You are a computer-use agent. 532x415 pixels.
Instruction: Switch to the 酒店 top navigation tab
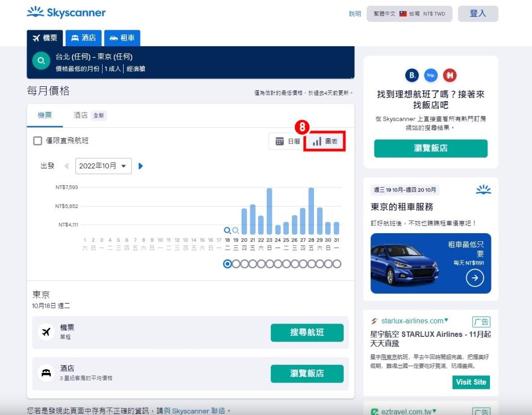coord(84,38)
